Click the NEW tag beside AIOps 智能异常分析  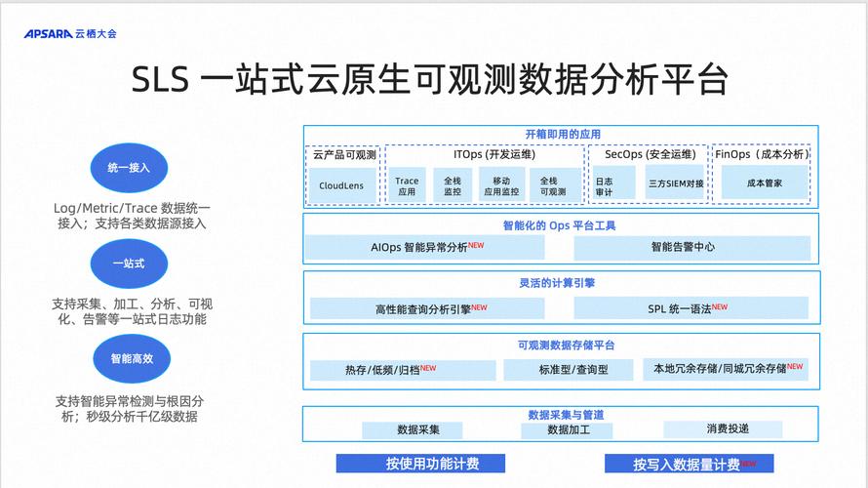pos(476,245)
